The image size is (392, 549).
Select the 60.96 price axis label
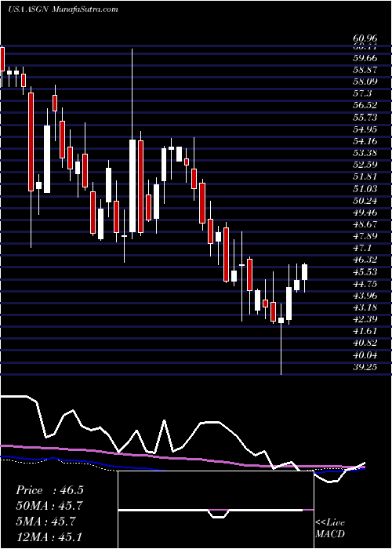(365, 38)
